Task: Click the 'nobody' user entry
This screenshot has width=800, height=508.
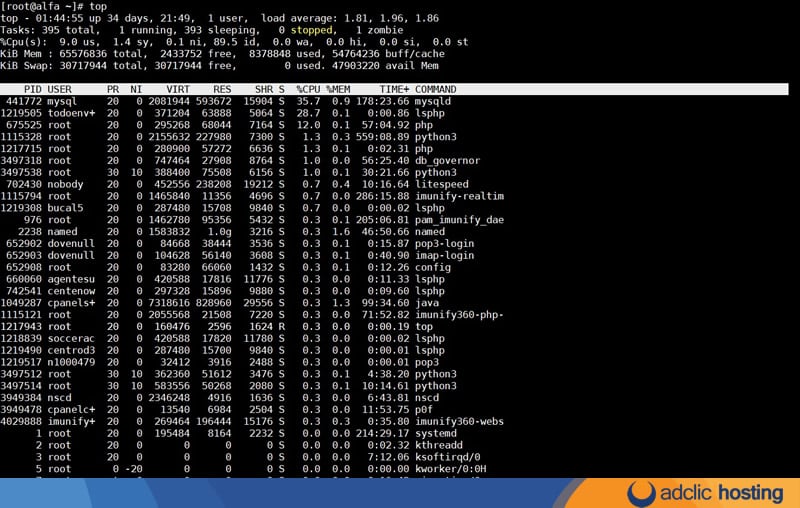Action: pos(65,184)
